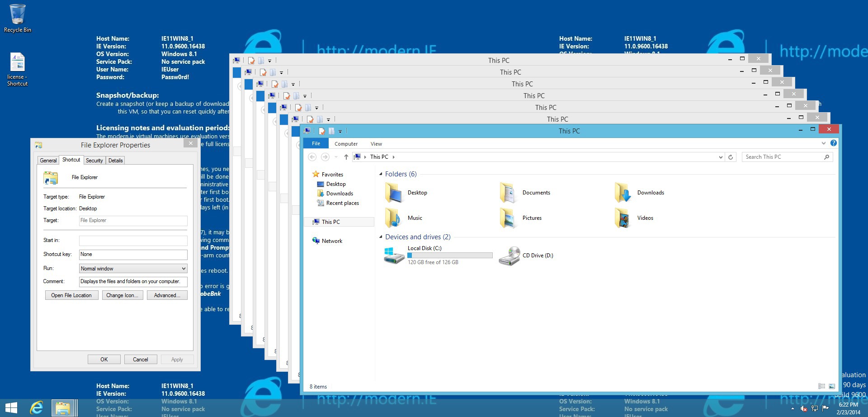
Task: Collapse the Folders (6) group
Action: (x=381, y=174)
